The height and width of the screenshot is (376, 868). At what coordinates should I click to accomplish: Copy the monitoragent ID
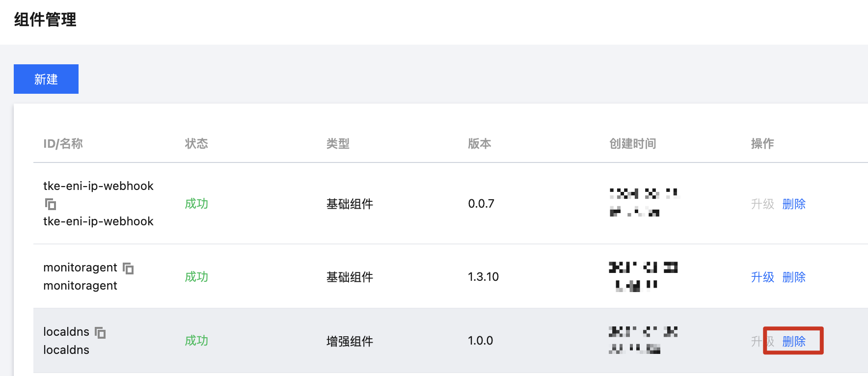[x=128, y=268]
